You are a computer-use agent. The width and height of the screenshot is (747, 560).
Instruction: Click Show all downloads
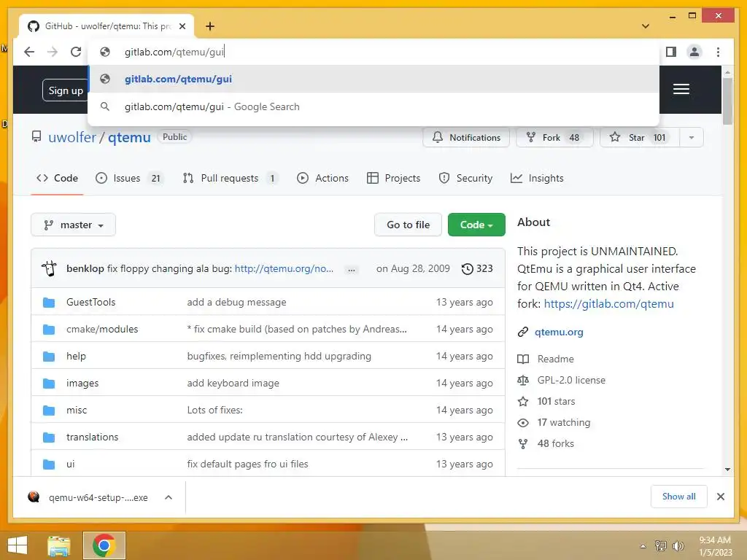click(679, 497)
